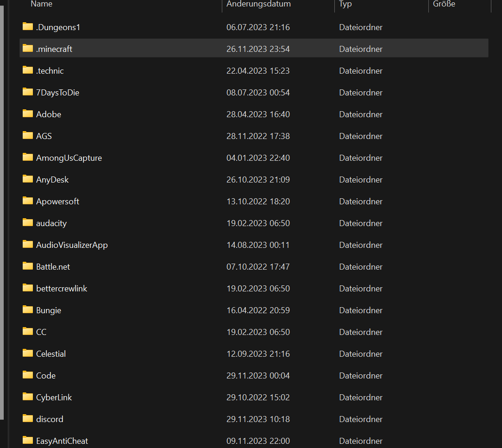Sort by Änderungsdatum column header

258,4
